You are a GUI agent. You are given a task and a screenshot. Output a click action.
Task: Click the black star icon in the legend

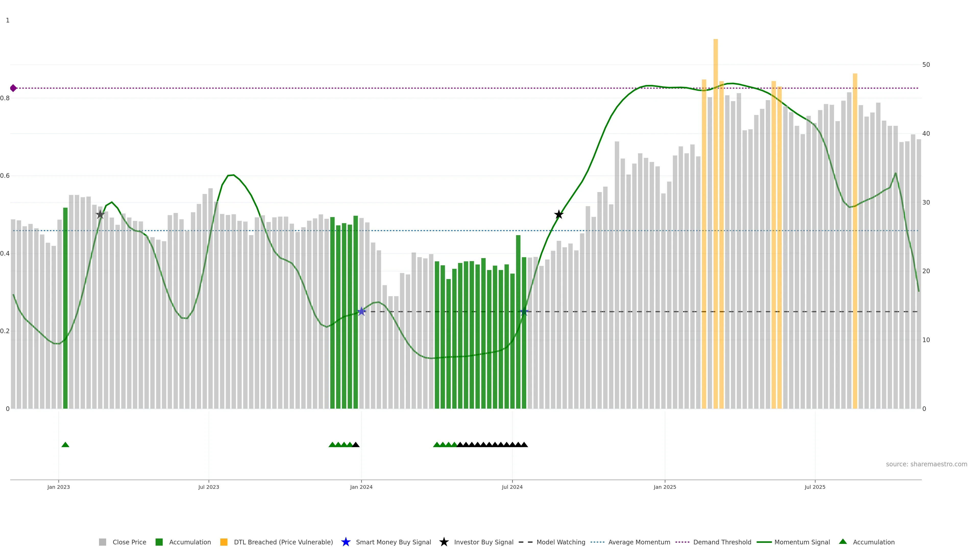tap(444, 542)
